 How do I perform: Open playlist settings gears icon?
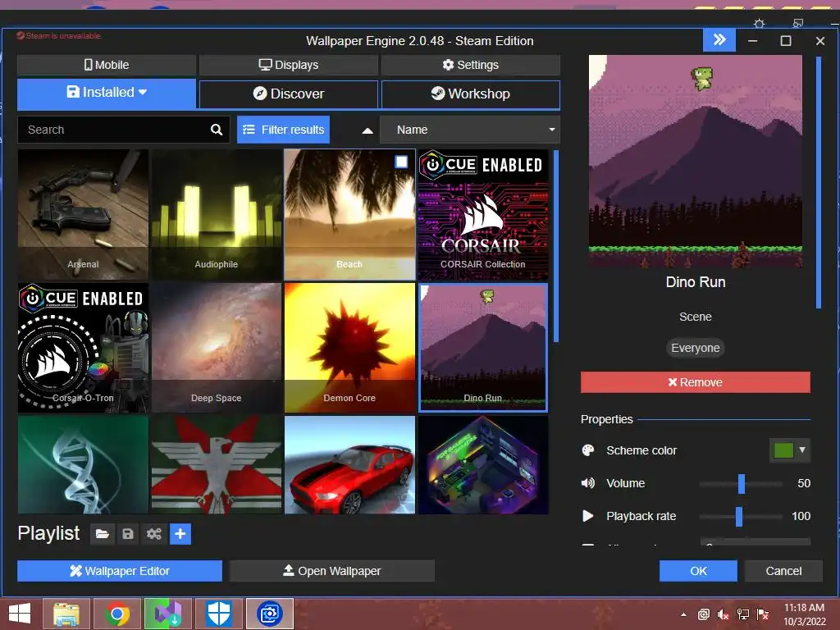153,534
